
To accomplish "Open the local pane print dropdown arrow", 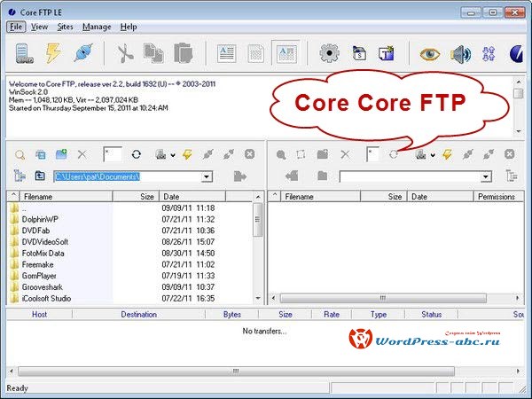I will pos(173,155).
